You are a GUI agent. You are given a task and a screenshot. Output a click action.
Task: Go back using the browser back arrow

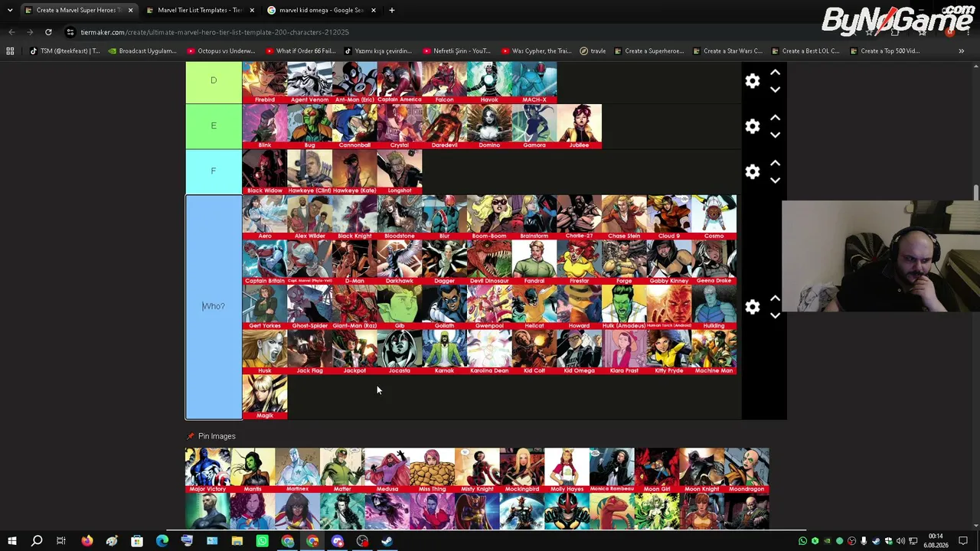[x=11, y=32]
